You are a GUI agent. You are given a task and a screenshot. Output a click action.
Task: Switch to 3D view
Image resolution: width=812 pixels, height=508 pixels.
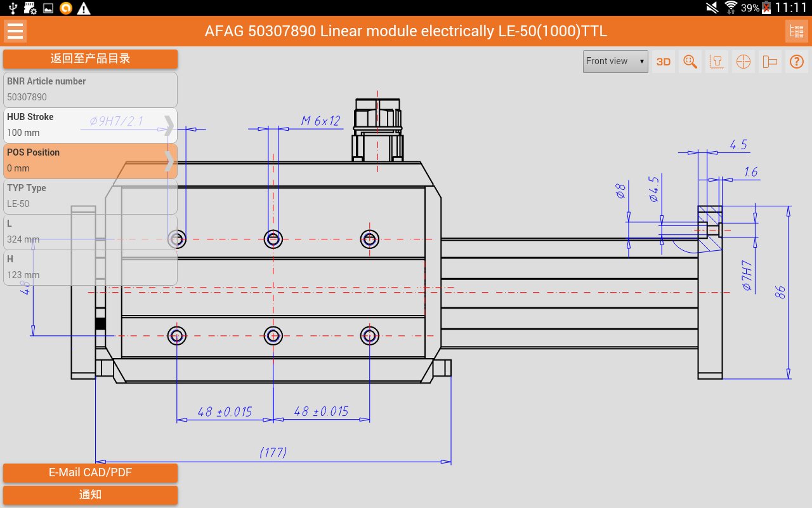[664, 62]
